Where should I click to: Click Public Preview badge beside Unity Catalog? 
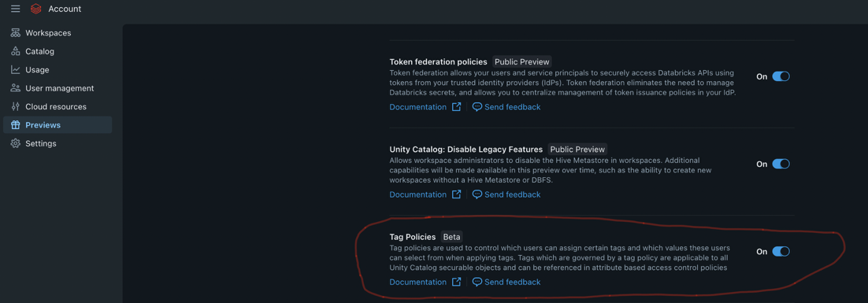click(x=577, y=150)
